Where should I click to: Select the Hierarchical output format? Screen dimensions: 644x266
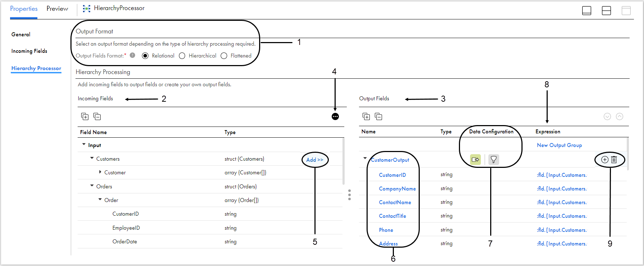(x=182, y=56)
